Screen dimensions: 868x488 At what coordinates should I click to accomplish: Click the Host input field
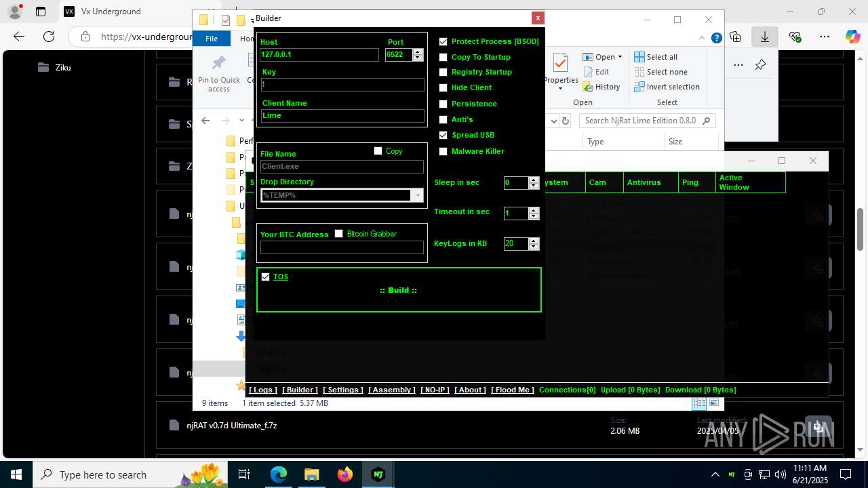tap(319, 55)
